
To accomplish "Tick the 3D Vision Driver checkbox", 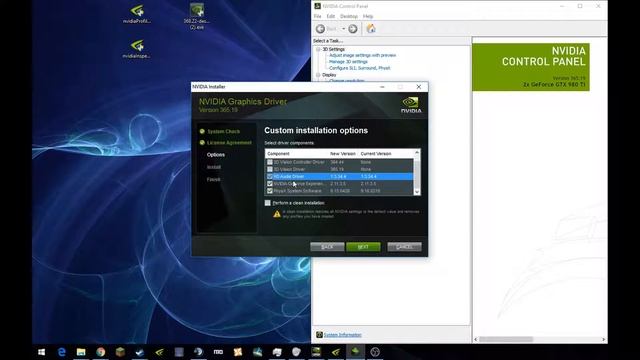I will pyautogui.click(x=269, y=169).
